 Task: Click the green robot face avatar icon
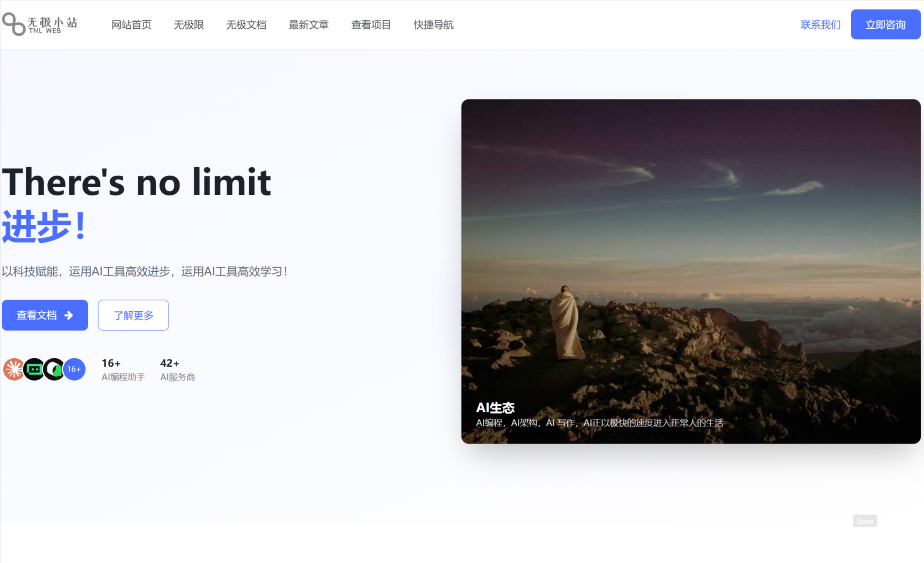tap(34, 369)
